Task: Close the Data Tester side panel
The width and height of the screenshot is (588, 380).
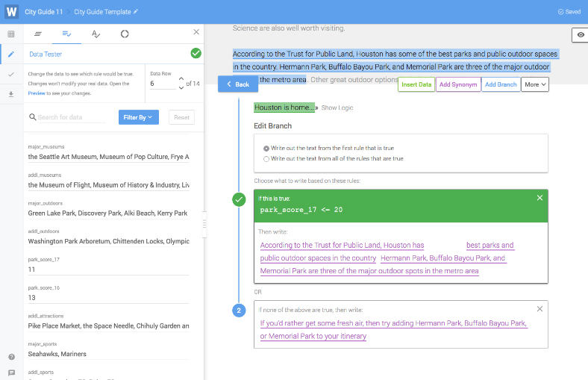Action: pos(196,32)
